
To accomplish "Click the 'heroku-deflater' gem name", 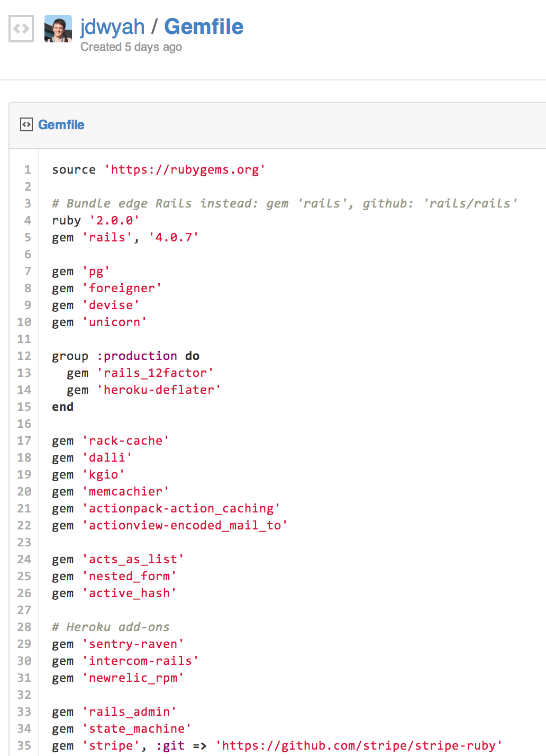I will click(159, 390).
